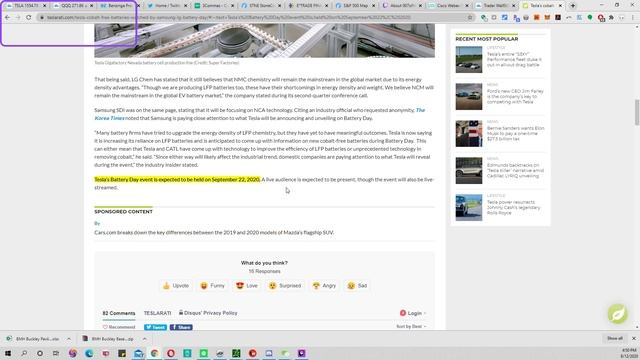Open the Sort by Best dropdown
640x360 pixels.
click(x=411, y=327)
